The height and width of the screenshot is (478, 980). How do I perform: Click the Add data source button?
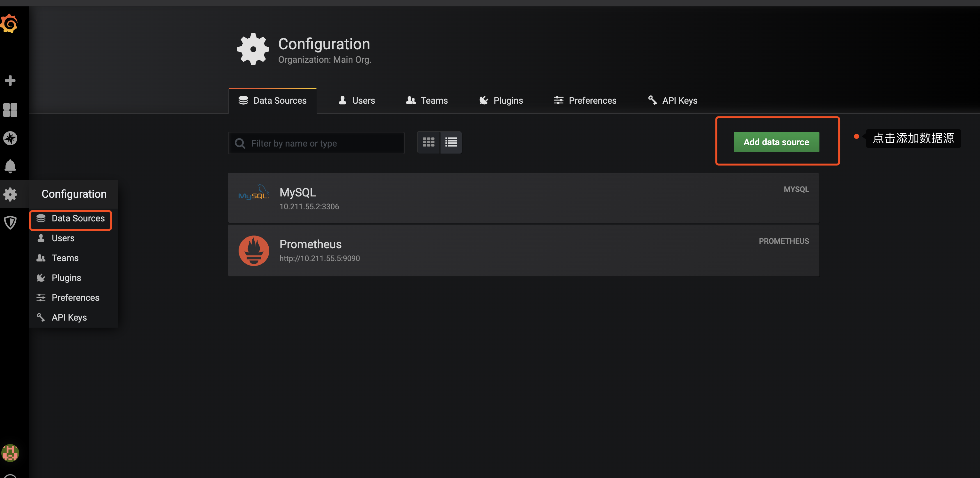[777, 141]
